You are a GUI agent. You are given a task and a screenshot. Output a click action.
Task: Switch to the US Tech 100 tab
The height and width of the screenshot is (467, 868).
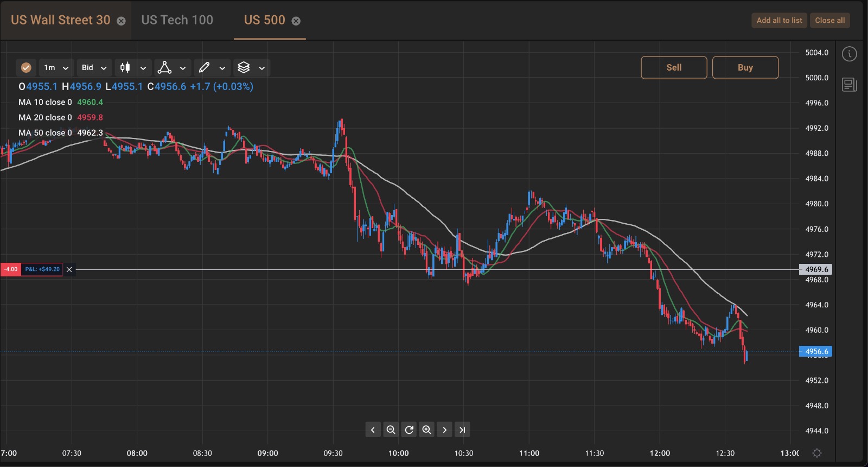tap(177, 20)
